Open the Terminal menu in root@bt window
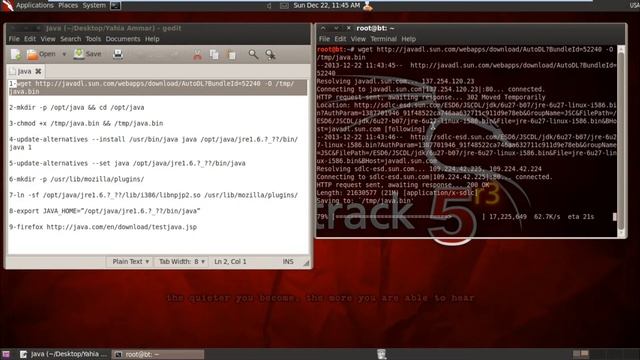Image resolution: width=640 pixels, height=360 pixels. pos(383,39)
